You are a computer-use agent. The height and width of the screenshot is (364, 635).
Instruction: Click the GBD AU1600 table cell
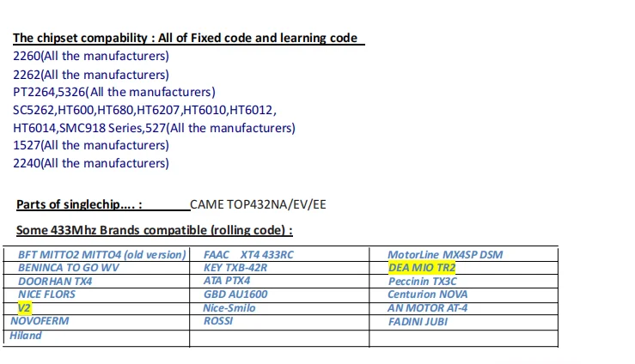pyautogui.click(x=235, y=294)
